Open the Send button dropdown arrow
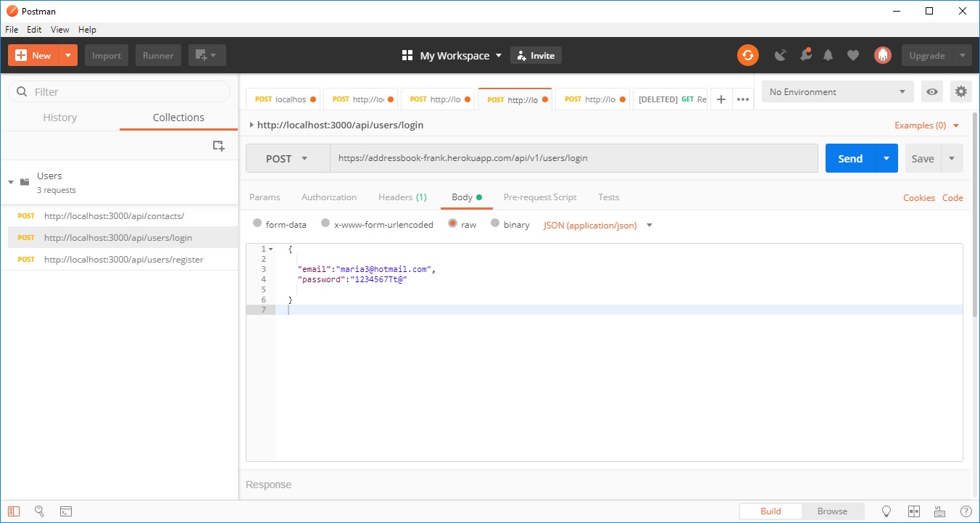 (886, 158)
